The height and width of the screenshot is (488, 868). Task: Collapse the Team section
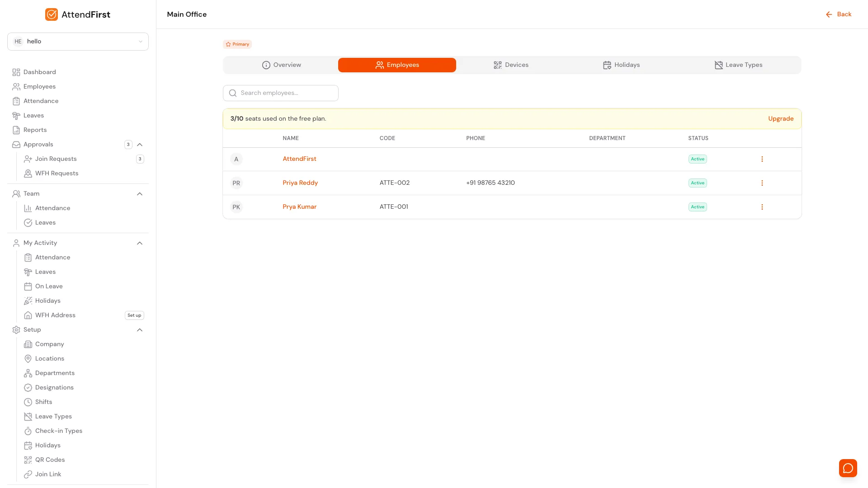pos(140,194)
